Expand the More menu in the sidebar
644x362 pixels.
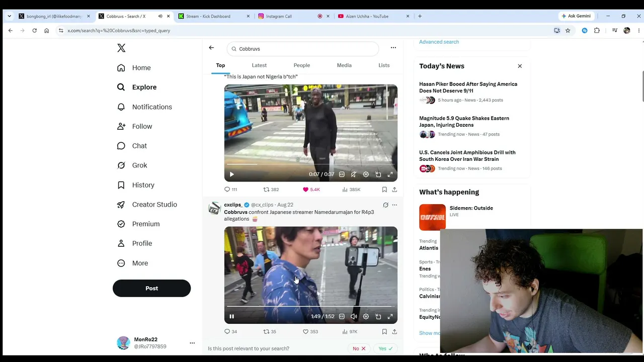tap(132, 263)
